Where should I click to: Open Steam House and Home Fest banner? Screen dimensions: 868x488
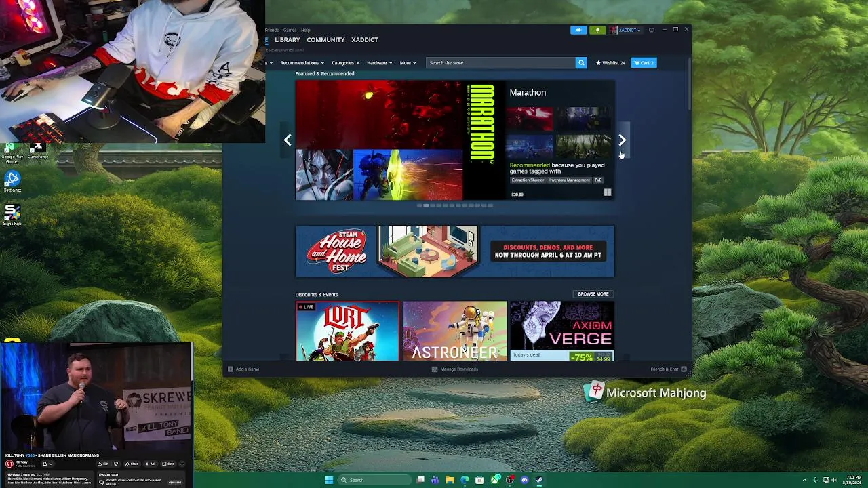[455, 251]
